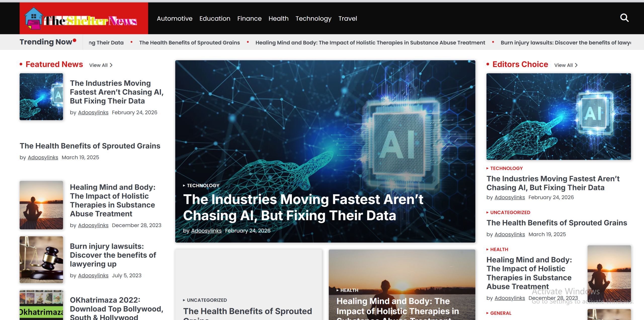Viewport: 644px width, 320px height.
Task: Go to the Finance section
Action: [x=249, y=18]
